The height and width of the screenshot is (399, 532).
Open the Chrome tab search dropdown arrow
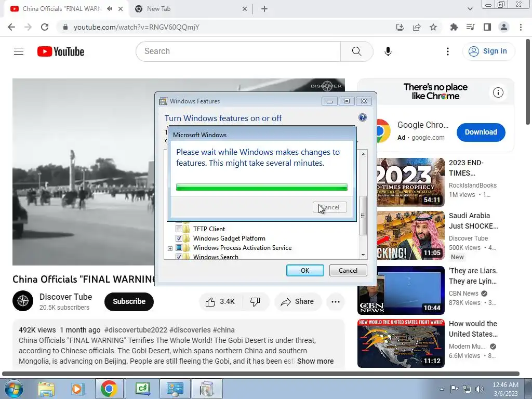click(470, 9)
